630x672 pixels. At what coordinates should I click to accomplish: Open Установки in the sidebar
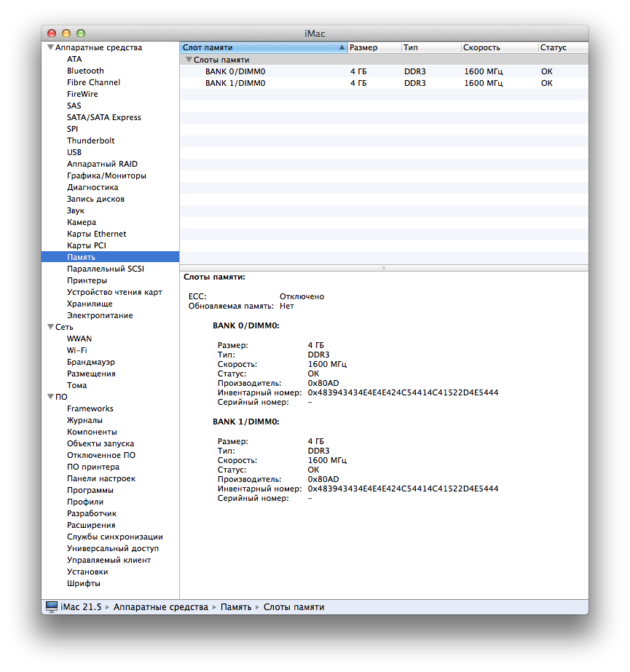coord(87,572)
